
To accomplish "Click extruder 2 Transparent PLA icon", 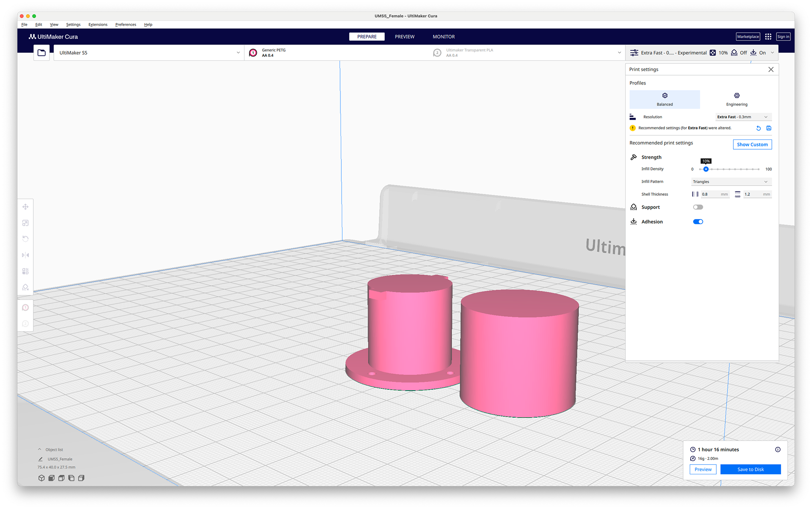I will pyautogui.click(x=437, y=53).
